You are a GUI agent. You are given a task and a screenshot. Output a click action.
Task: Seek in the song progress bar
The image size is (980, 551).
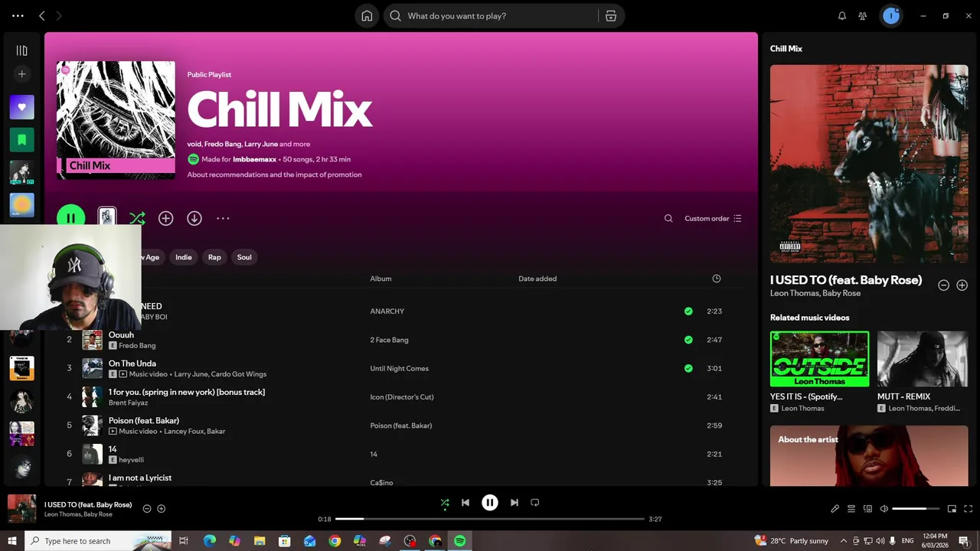coord(490,519)
